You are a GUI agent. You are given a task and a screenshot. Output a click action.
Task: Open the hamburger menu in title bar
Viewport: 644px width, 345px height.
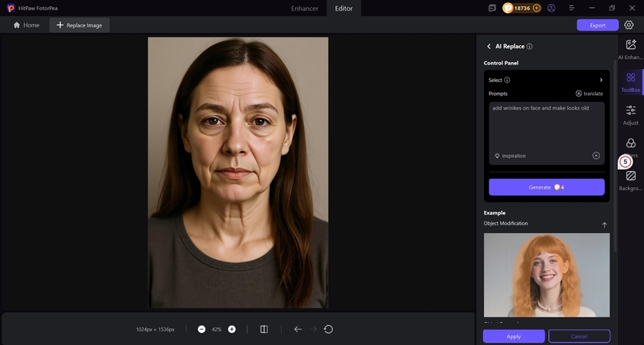pyautogui.click(x=570, y=8)
